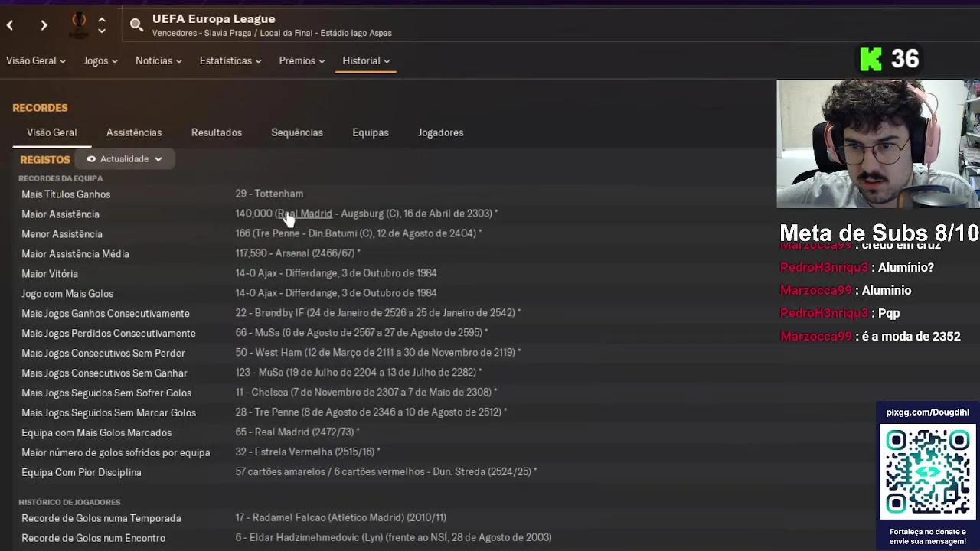Click the 50 - West Ham unbeaten record

pos(378,353)
